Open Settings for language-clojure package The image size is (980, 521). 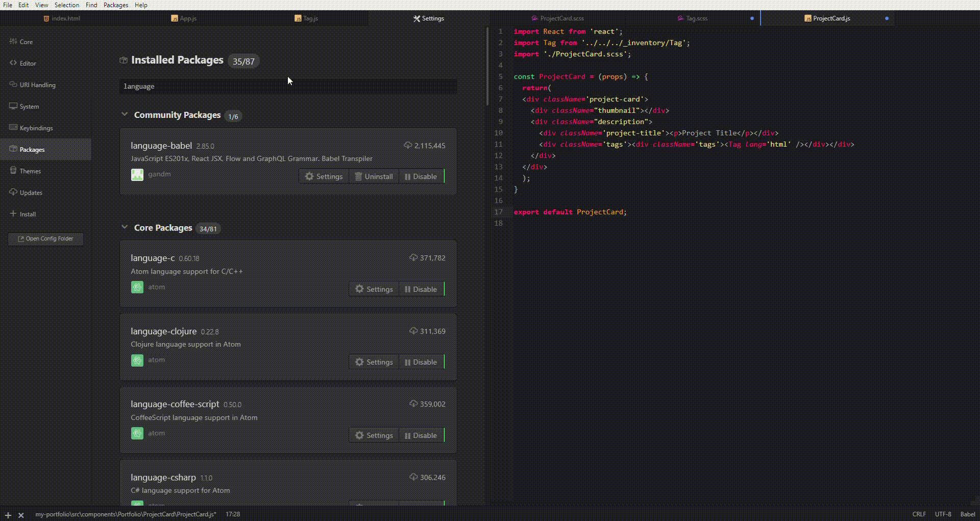(374, 362)
